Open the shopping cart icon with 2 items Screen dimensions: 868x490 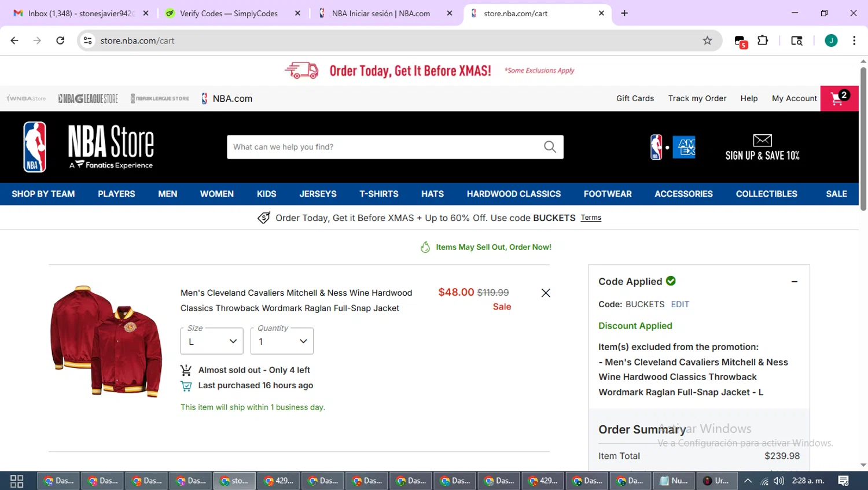(x=840, y=98)
